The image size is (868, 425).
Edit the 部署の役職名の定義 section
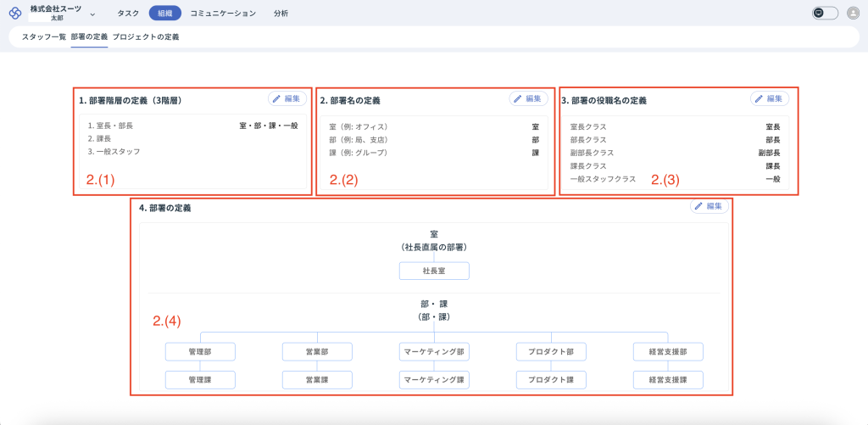coord(769,99)
